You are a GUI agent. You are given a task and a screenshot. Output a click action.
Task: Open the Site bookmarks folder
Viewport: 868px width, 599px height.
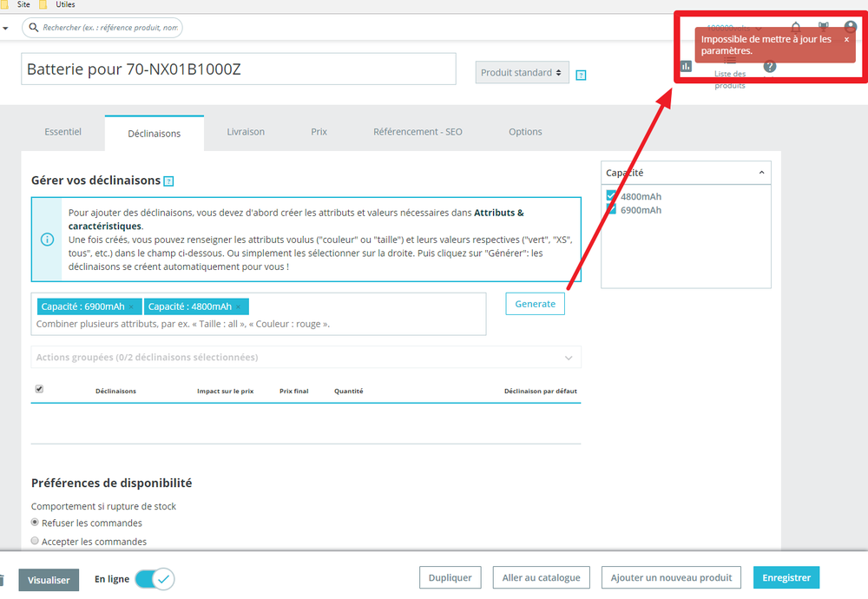point(16,4)
